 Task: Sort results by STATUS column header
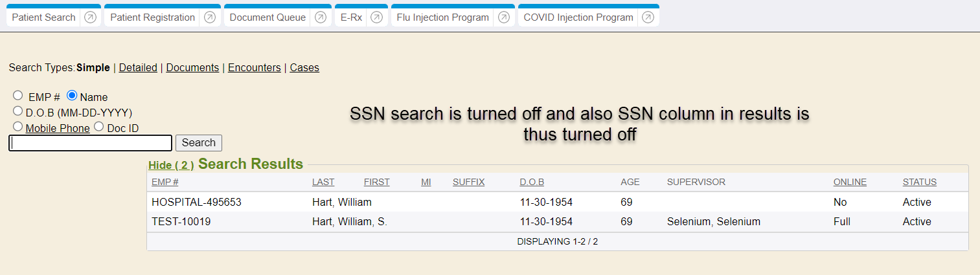[x=919, y=182]
